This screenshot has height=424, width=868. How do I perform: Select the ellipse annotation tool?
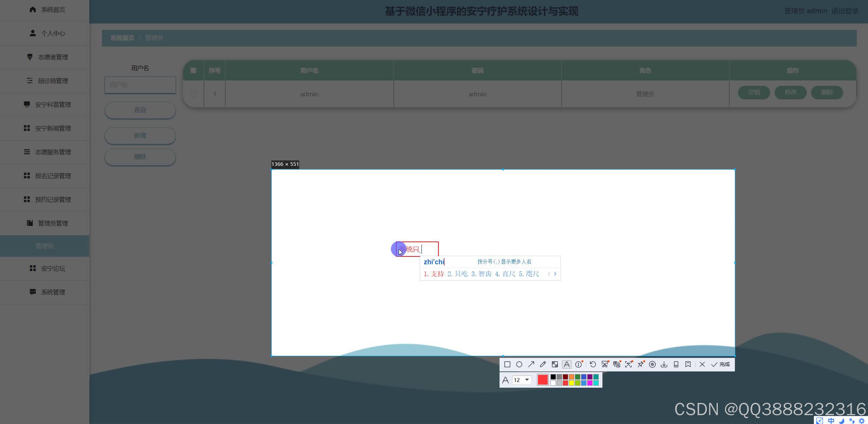(x=519, y=364)
